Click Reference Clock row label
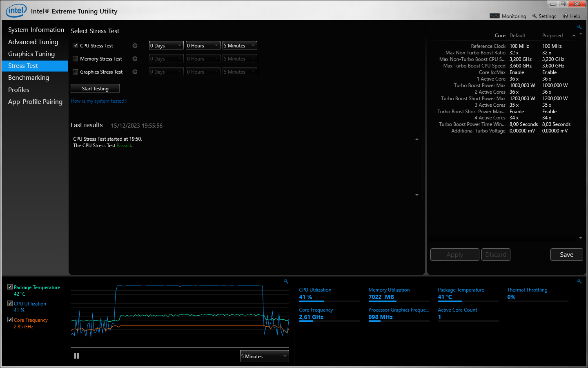Screen dimensions: 588x368 coord(488,46)
